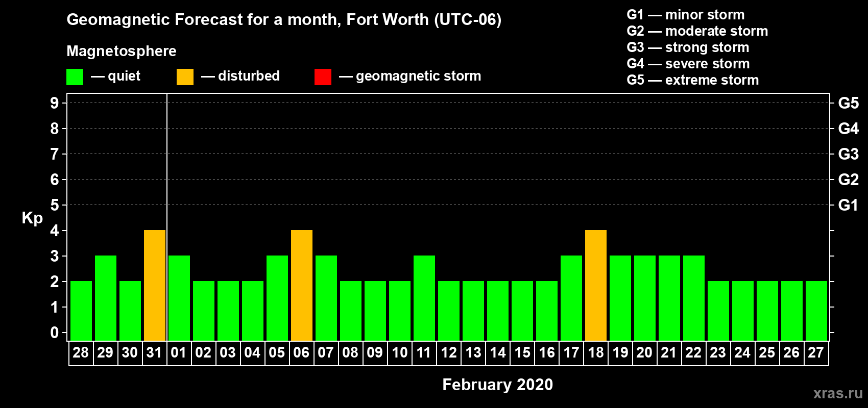Click the orange disturbed legend swatch
This screenshot has width=868, height=408.
pos(185,77)
